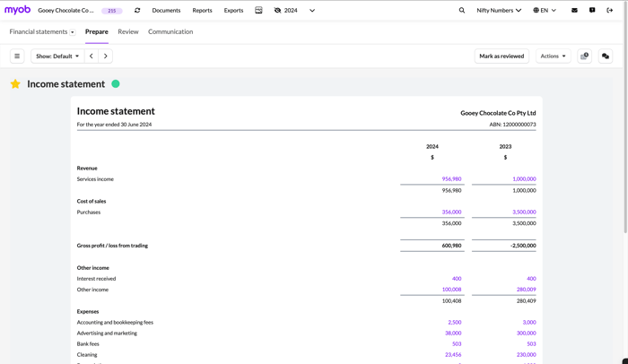The image size is (628, 364).
Task: Click the Accounting and bookkeeping fees label
Action: coord(115,322)
